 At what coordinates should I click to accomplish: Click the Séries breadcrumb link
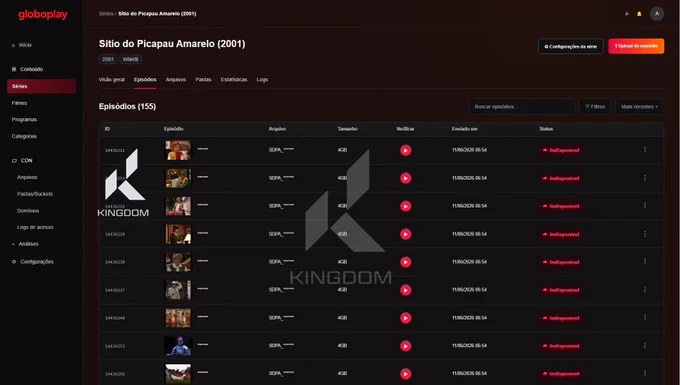click(x=106, y=14)
